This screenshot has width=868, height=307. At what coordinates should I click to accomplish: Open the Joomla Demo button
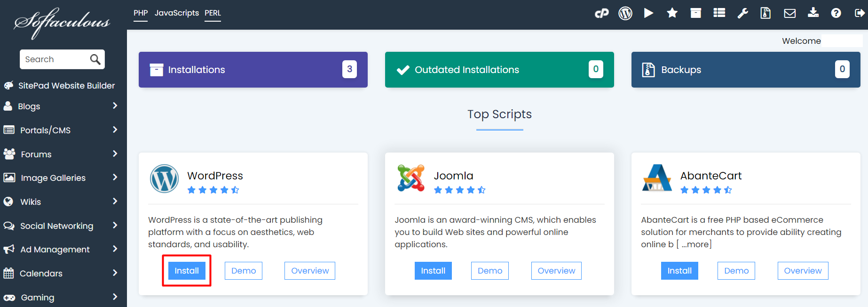489,271
